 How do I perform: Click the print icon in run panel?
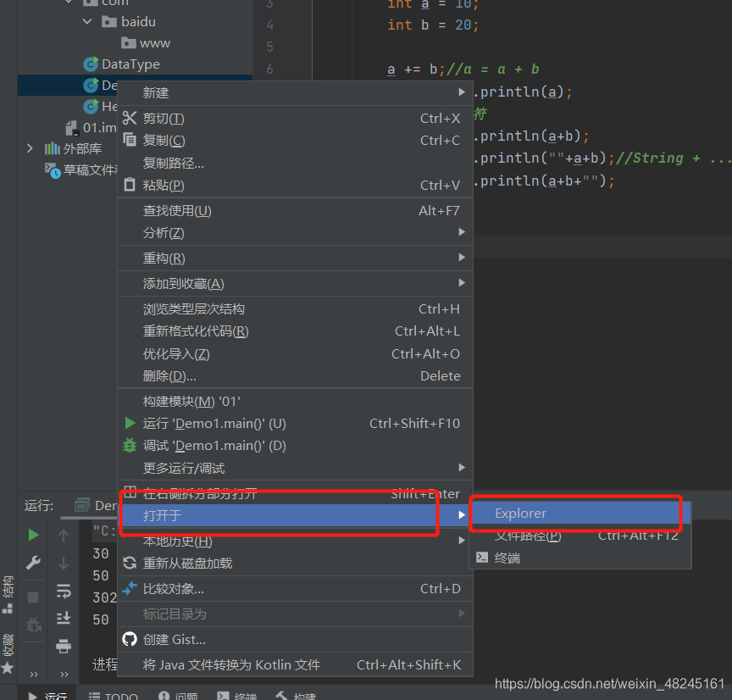pyautogui.click(x=64, y=646)
